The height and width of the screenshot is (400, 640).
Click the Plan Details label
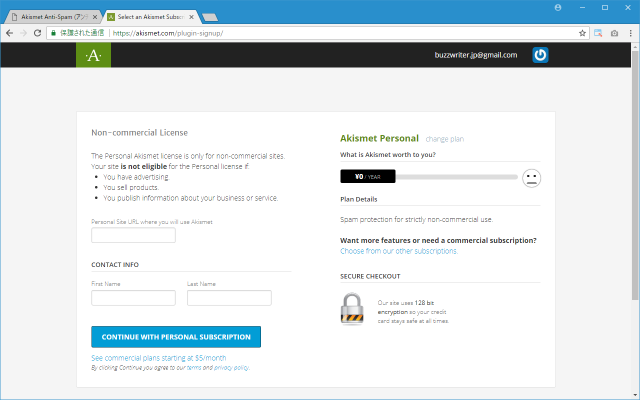[x=358, y=199]
